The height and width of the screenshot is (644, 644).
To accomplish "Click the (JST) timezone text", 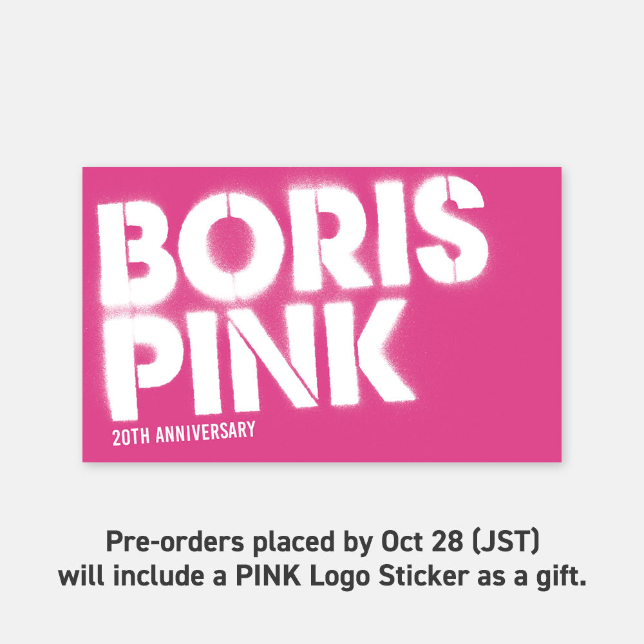I will (506, 542).
